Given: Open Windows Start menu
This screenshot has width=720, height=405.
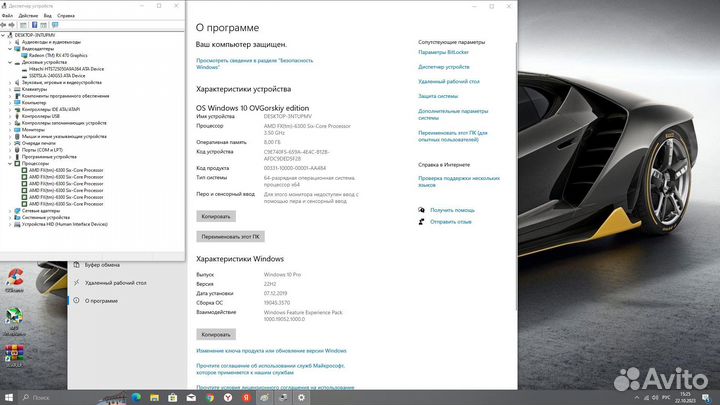Looking at the screenshot, I should coord(8,398).
